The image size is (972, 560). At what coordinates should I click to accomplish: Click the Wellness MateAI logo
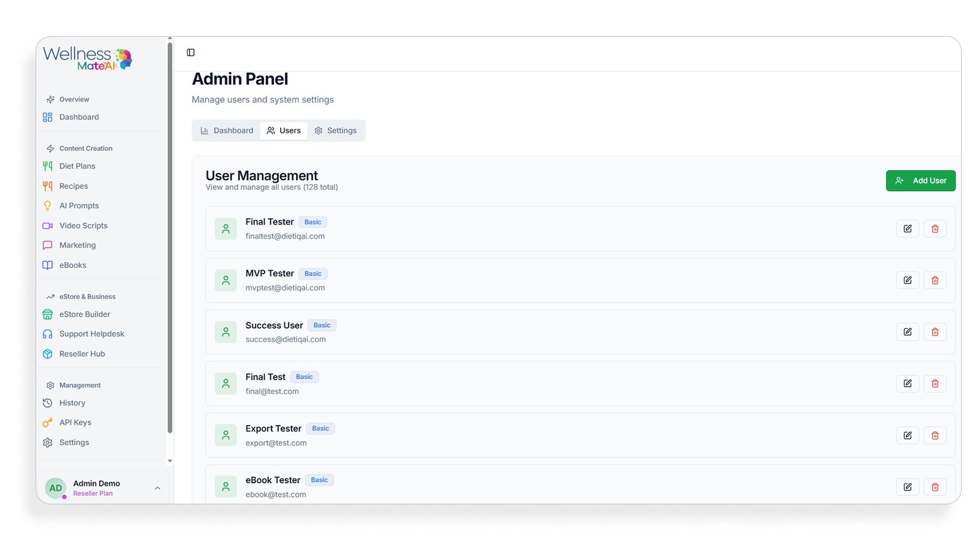87,59
